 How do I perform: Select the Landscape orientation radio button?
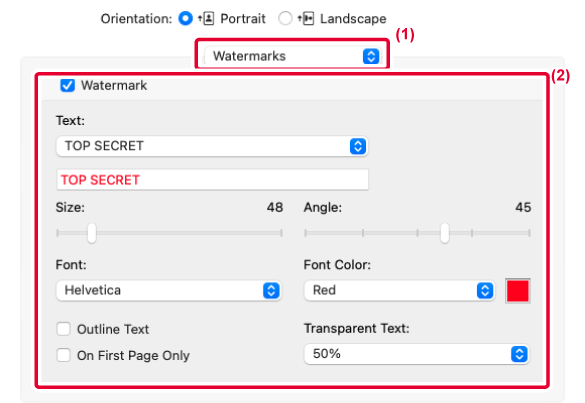(x=285, y=18)
